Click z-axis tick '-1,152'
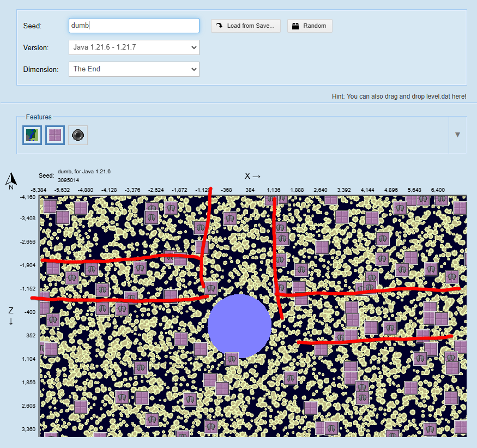This screenshot has height=448, width=477. point(28,289)
